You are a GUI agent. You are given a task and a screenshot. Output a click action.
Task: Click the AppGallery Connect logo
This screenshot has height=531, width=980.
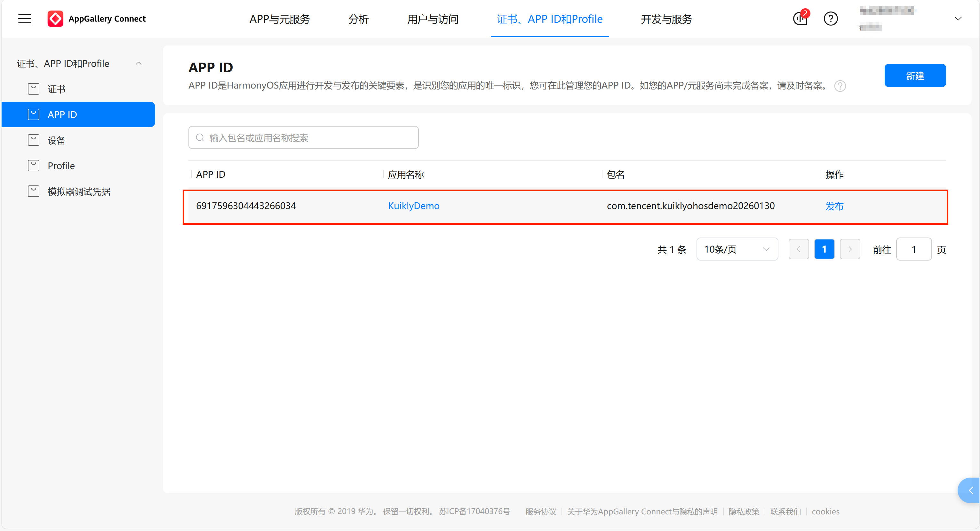tap(56, 19)
